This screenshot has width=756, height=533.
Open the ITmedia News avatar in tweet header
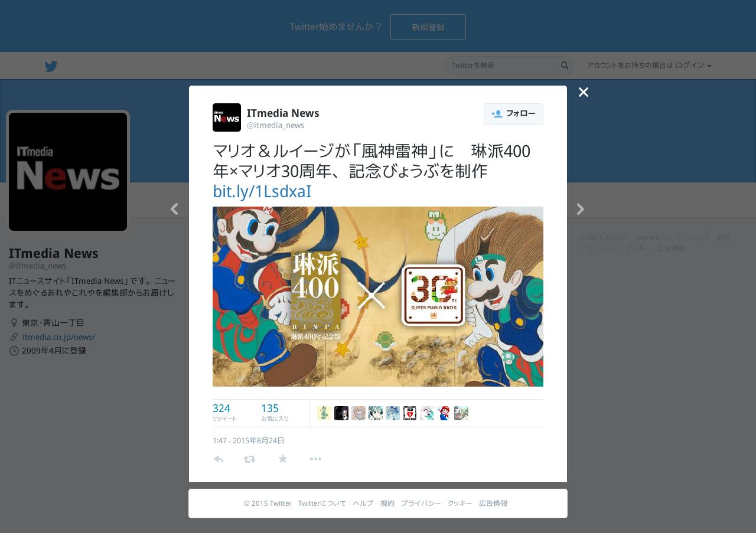[x=227, y=117]
